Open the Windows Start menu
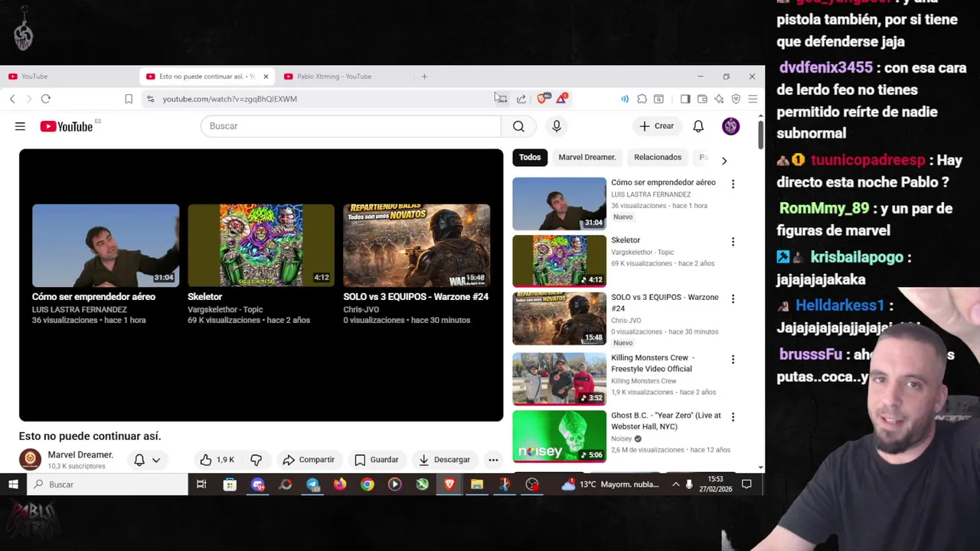Screen dimensions: 980x551 pyautogui.click(x=13, y=484)
